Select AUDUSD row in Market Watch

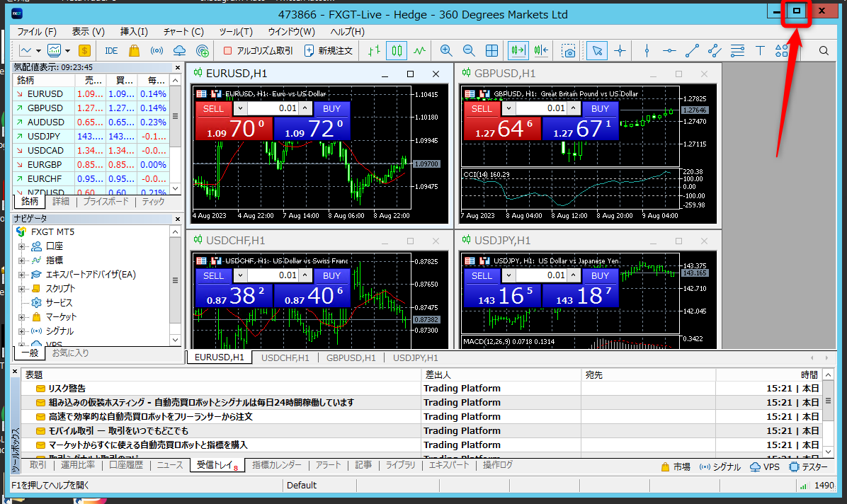point(91,122)
